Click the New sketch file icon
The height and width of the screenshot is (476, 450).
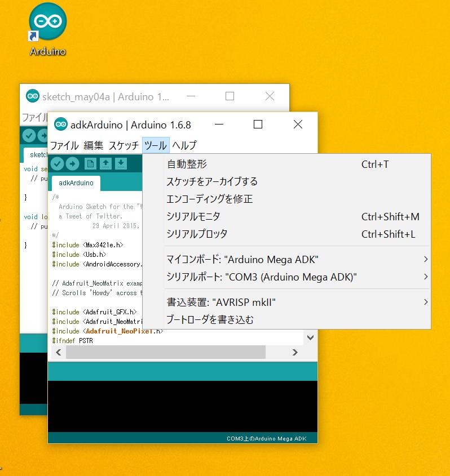(90, 163)
